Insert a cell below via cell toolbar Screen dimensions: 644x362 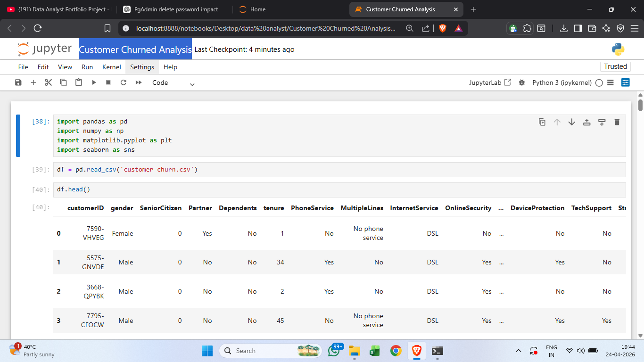pos(602,122)
